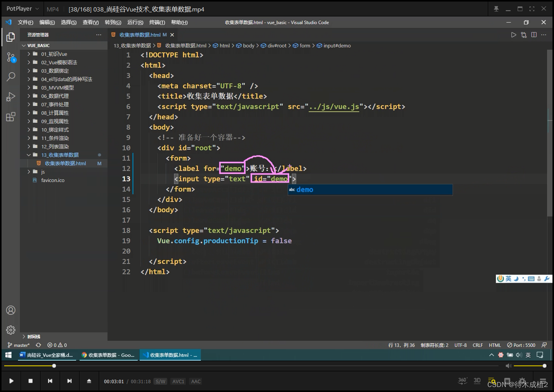Skip to previous file in PotPlayer
Viewport: 554px width, 392px height.
coord(50,381)
